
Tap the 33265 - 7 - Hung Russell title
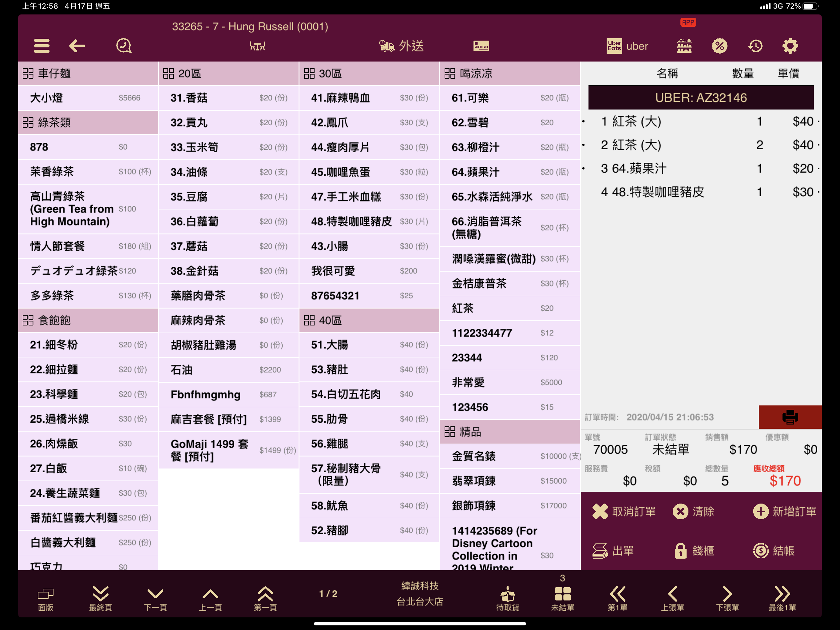pos(250,26)
